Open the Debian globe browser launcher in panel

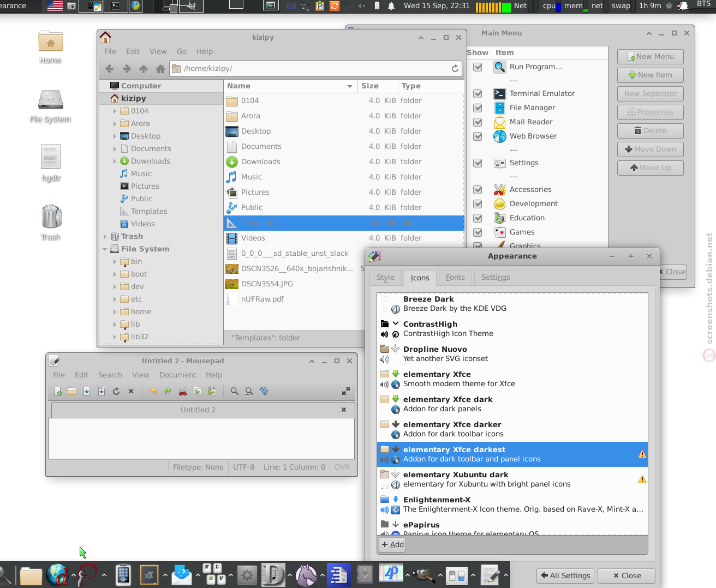tap(57, 574)
